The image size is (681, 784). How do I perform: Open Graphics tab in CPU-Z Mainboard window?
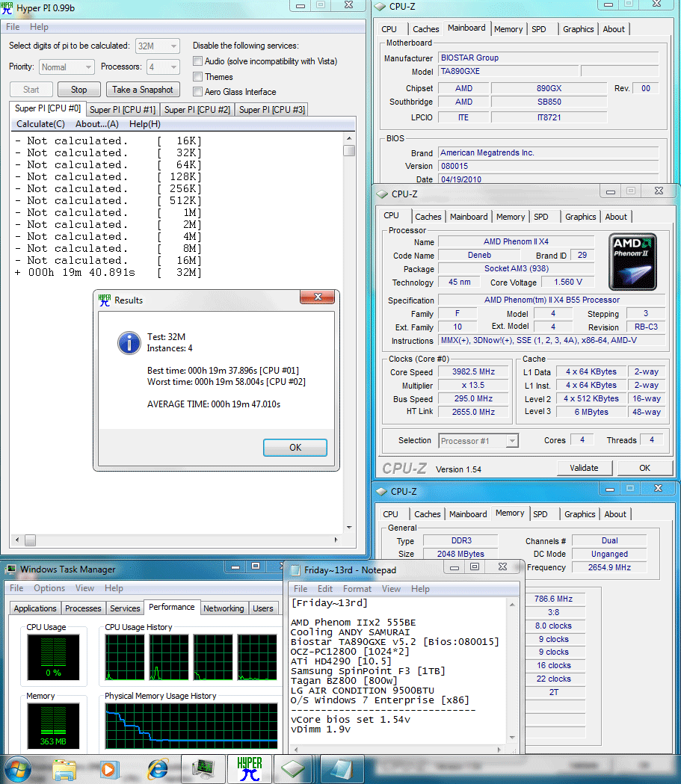pos(578,29)
